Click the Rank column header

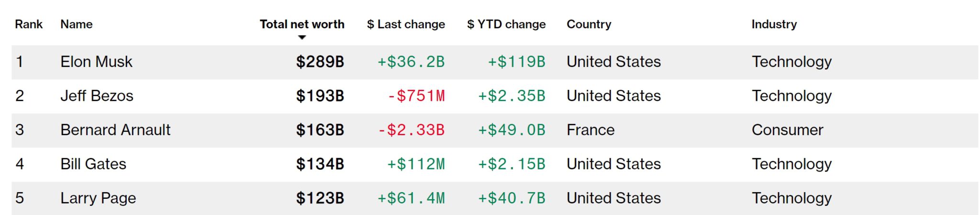point(29,24)
